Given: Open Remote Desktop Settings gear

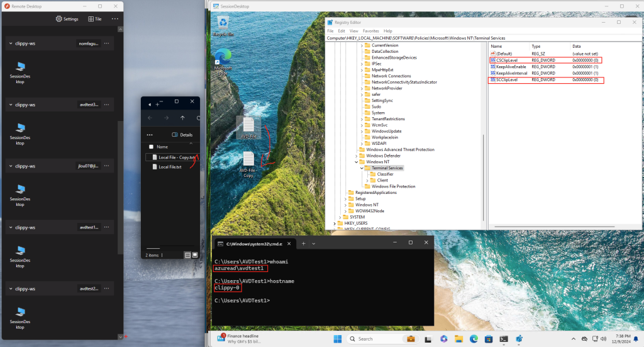Looking at the screenshot, I should (67, 19).
